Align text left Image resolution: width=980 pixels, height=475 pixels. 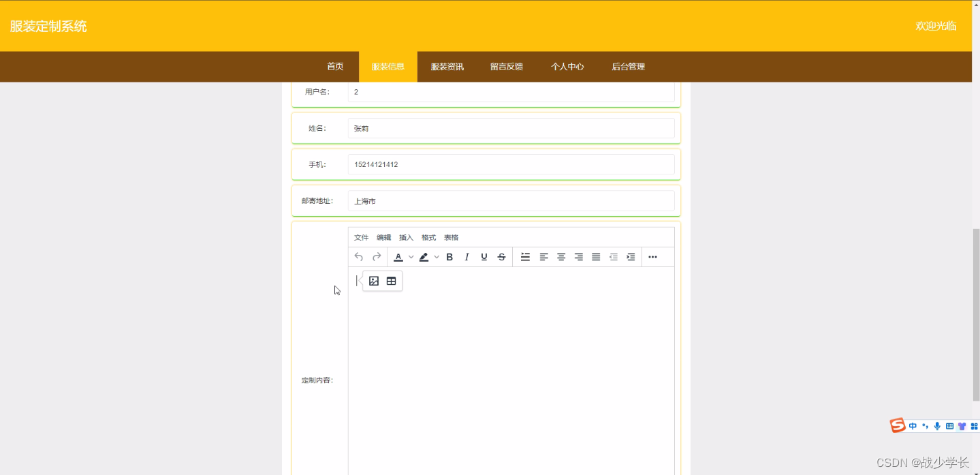tap(543, 257)
